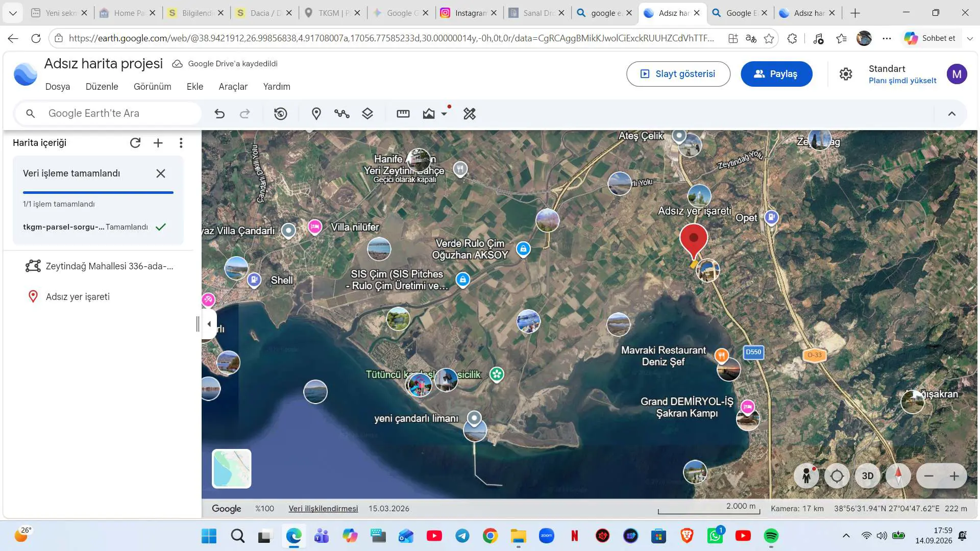
Task: Select Zeytindağ Mahallesi 336-ada parcel item
Action: 100,266
